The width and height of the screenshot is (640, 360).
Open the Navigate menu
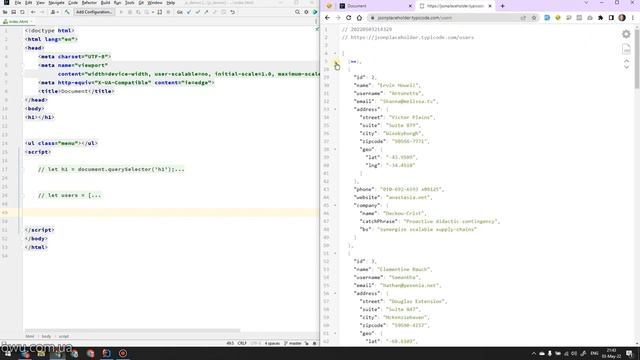point(56,3)
